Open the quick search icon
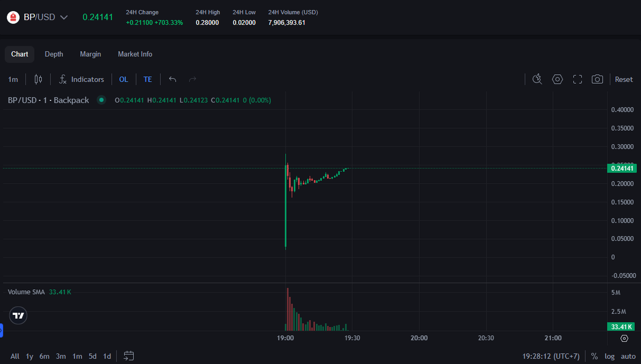Screen dimensions: 641x364 click(537, 79)
